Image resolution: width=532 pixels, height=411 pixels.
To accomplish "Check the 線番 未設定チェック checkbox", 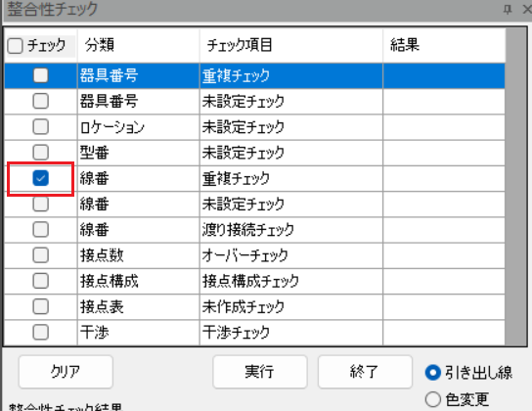I will [41, 204].
